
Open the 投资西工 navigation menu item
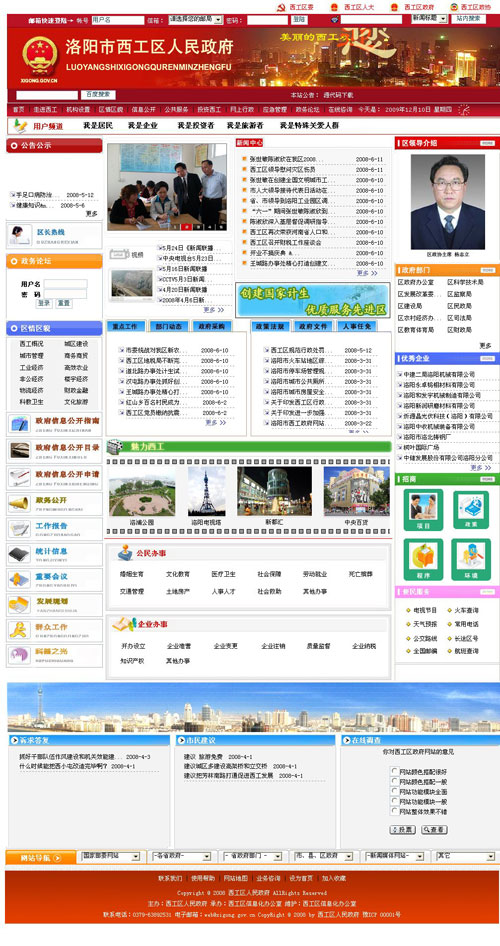[209, 110]
